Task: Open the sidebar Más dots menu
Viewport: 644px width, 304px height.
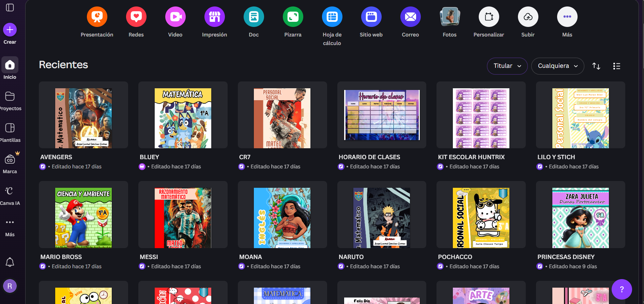Action: [10, 222]
